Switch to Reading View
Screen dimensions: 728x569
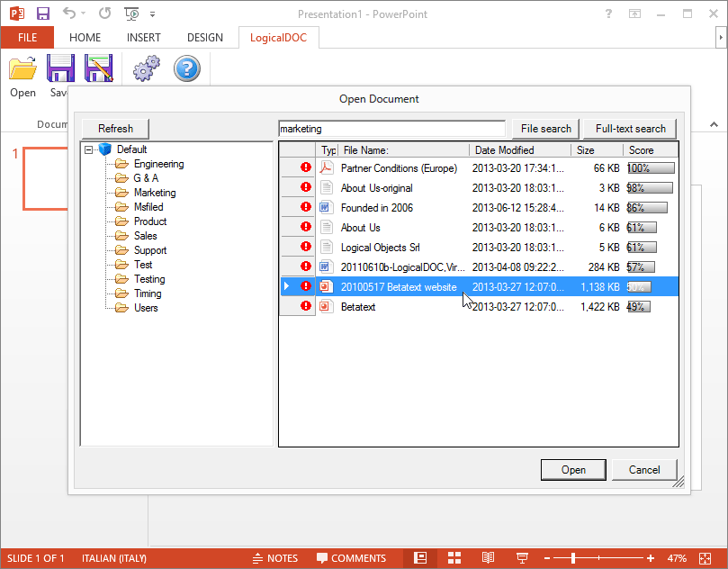click(488, 558)
